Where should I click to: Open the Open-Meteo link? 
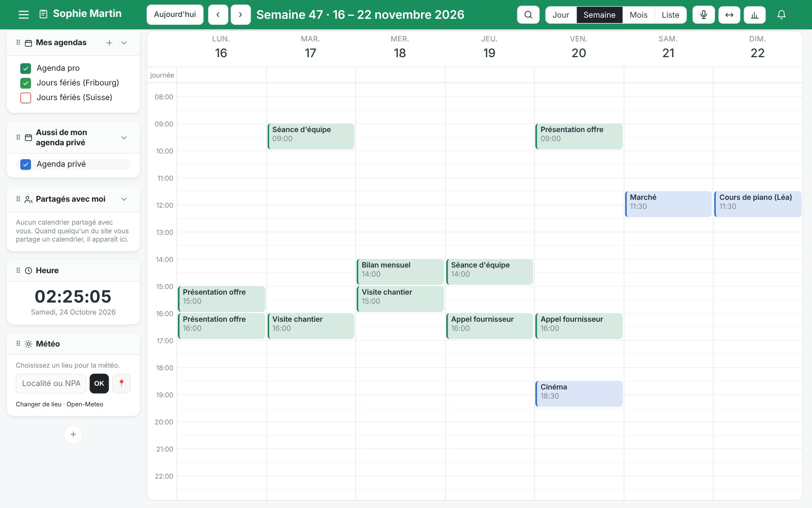pos(85,404)
